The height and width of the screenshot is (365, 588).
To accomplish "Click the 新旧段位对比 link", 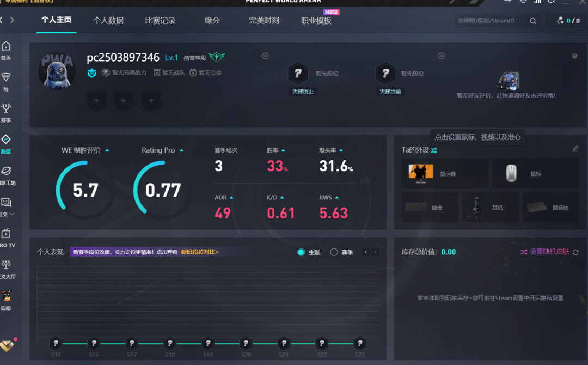I will coord(200,252).
